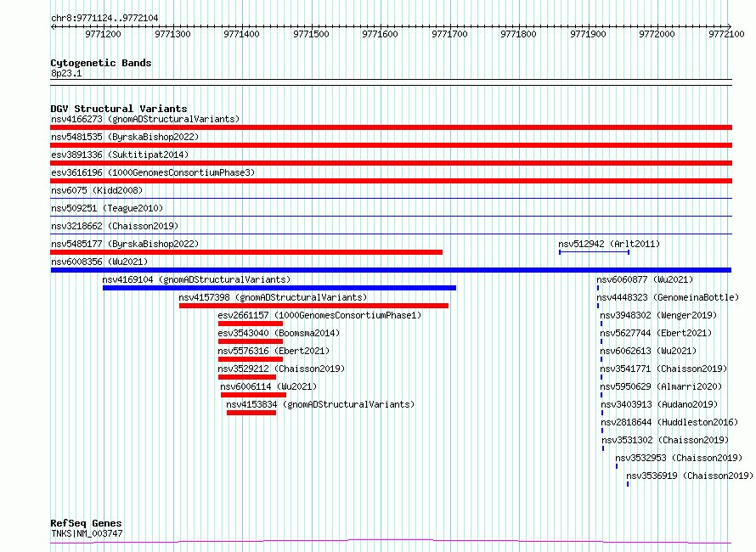Screen dimensions: 756x552
Task: Click the nsv4169104 blue variant bar
Action: coord(279,288)
